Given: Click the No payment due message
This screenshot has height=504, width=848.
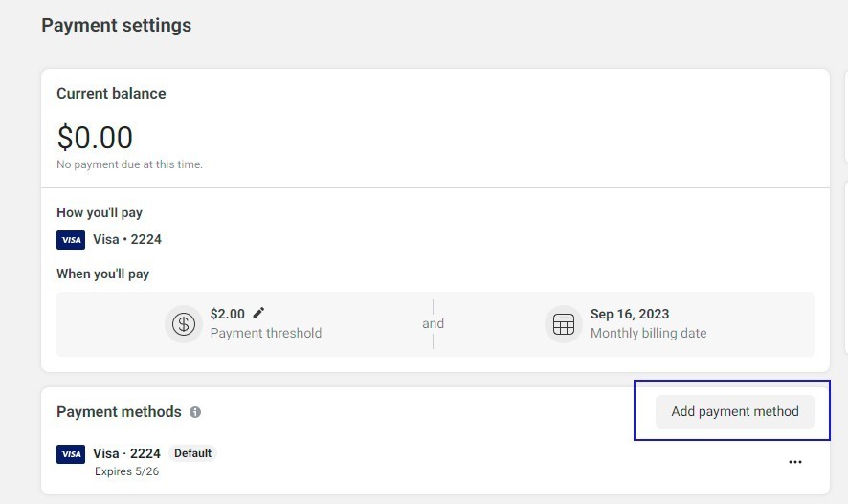Looking at the screenshot, I should click(129, 164).
